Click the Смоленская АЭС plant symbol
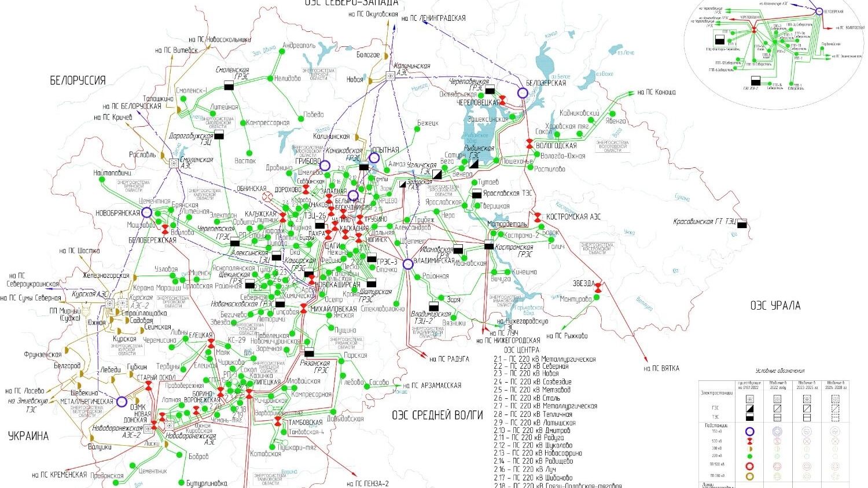 [x=173, y=163]
